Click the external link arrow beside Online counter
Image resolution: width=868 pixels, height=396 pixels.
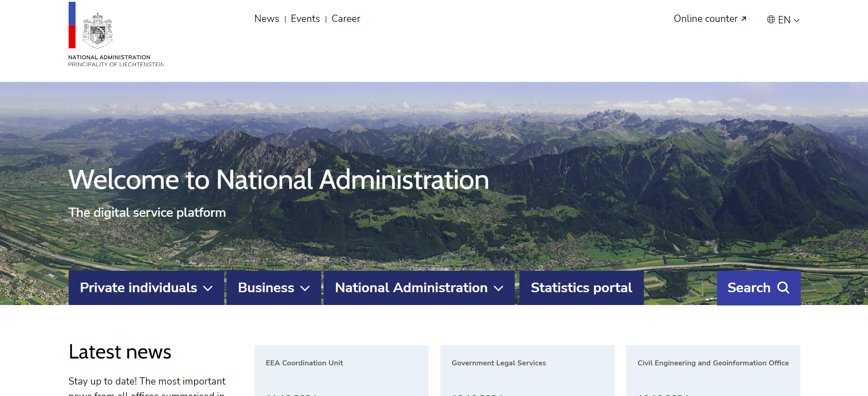(x=744, y=19)
